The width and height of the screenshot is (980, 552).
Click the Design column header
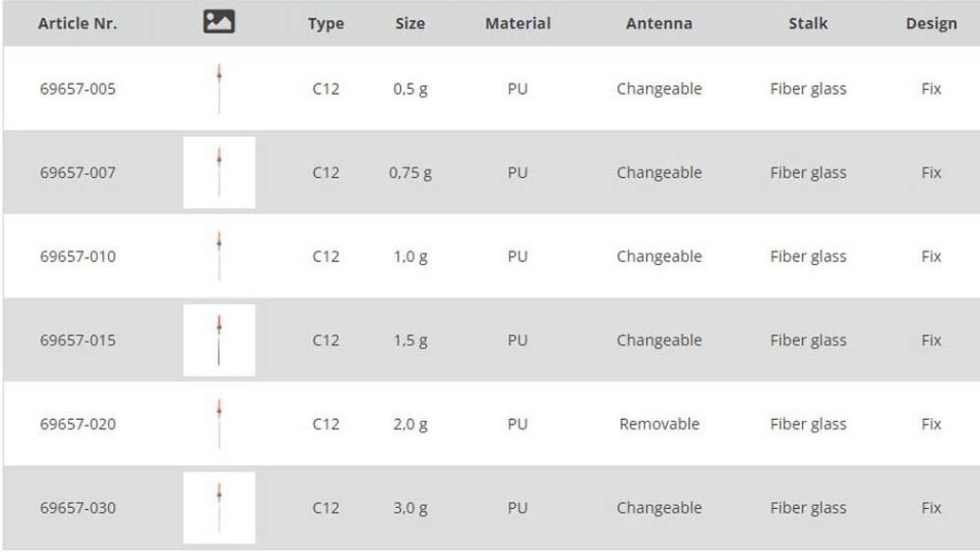(x=930, y=24)
